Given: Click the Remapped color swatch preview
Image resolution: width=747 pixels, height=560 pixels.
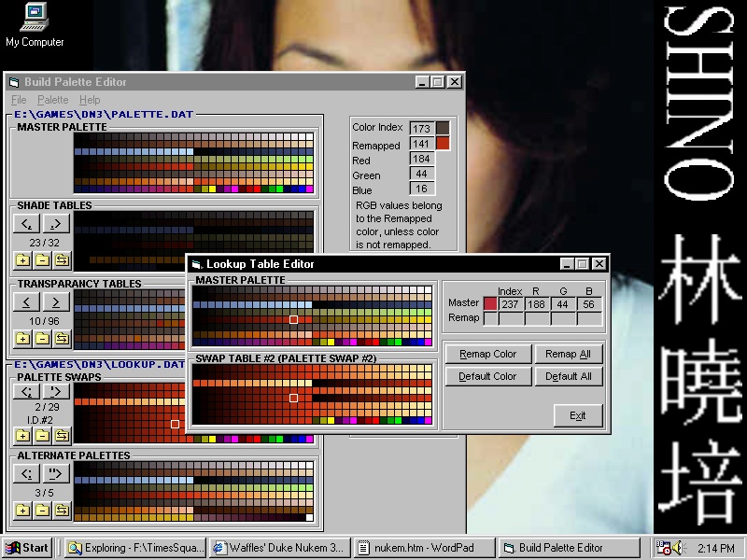Looking at the screenshot, I should 443,144.
